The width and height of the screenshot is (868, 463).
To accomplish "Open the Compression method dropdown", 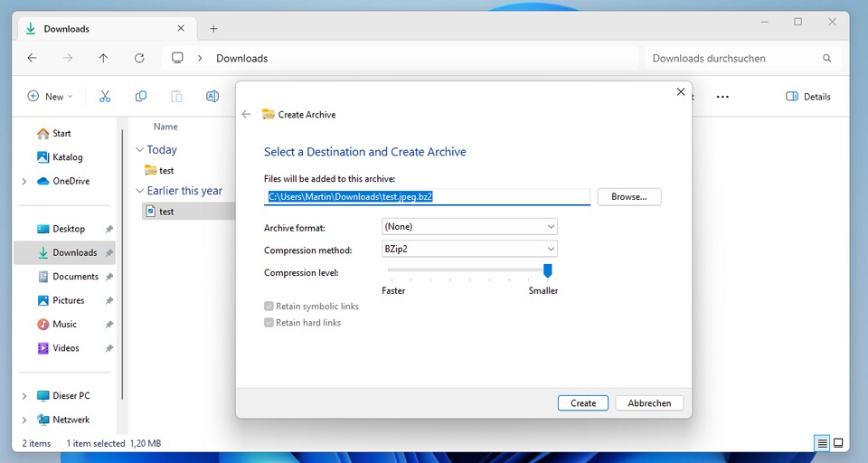I will (469, 250).
